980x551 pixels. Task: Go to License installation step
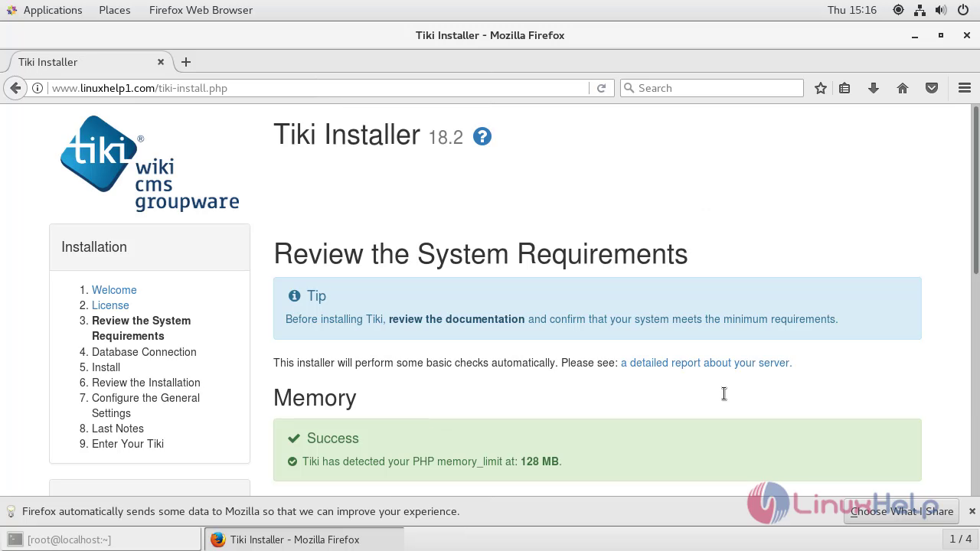pos(110,305)
